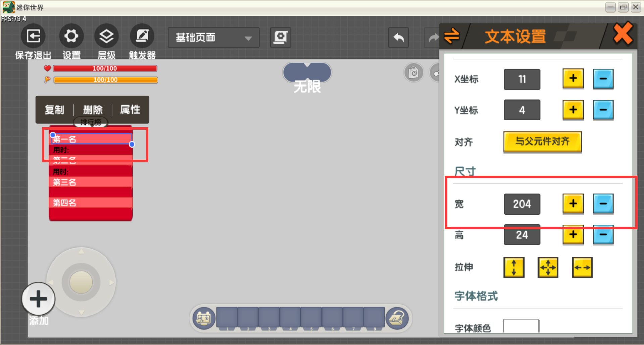Open 属性 in the context menu
The image size is (644, 345).
(130, 110)
